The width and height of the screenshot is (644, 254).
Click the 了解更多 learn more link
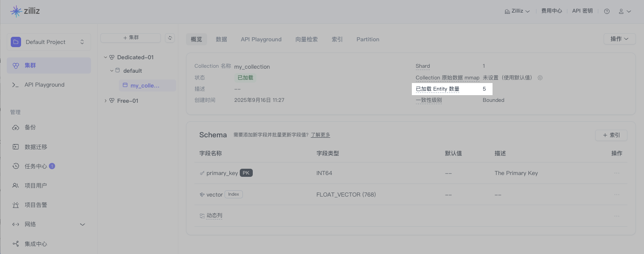tap(320, 135)
